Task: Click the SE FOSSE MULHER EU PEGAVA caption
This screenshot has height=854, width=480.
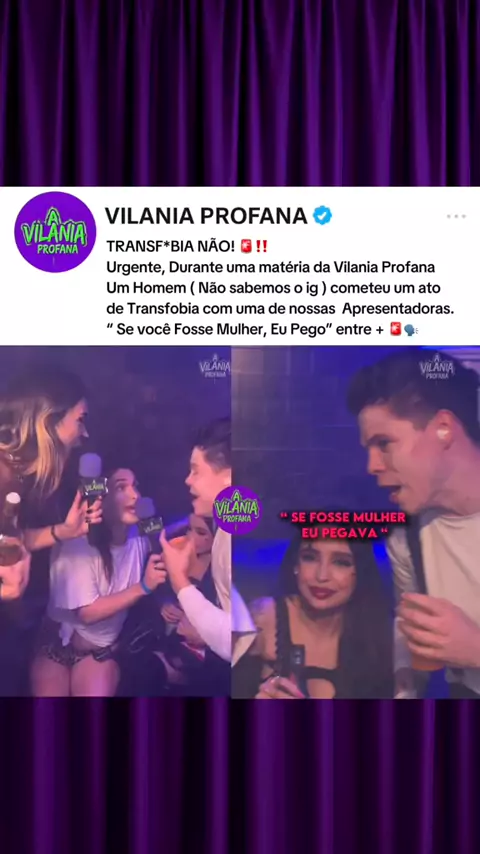Action: click(x=343, y=525)
